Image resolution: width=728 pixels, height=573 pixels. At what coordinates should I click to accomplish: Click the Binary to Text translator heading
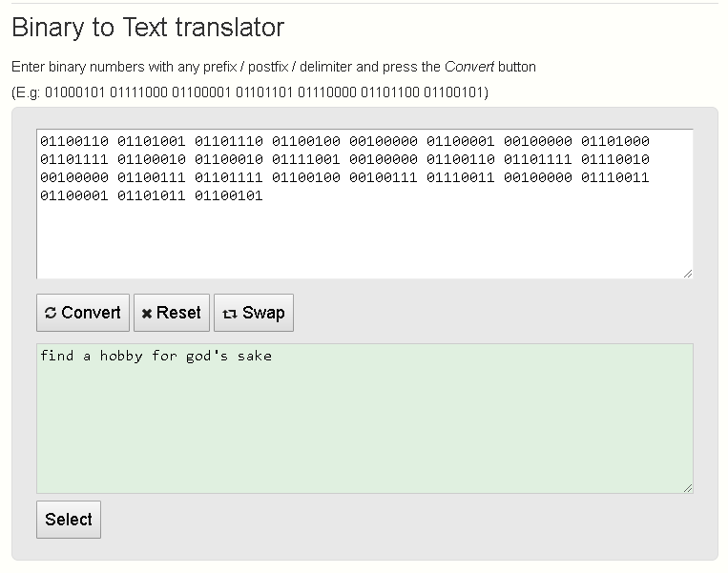[148, 28]
